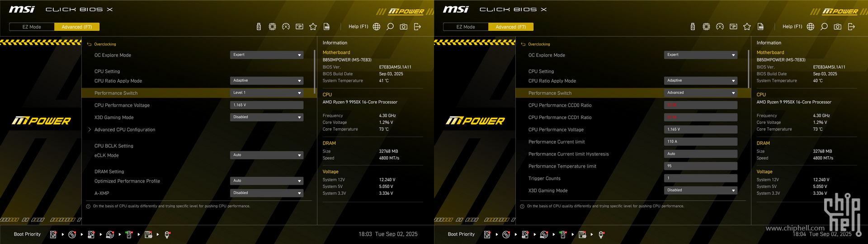Click 'CPU BCLK Setting' heading in left screen
The height and width of the screenshot is (244, 868).
[113, 146]
